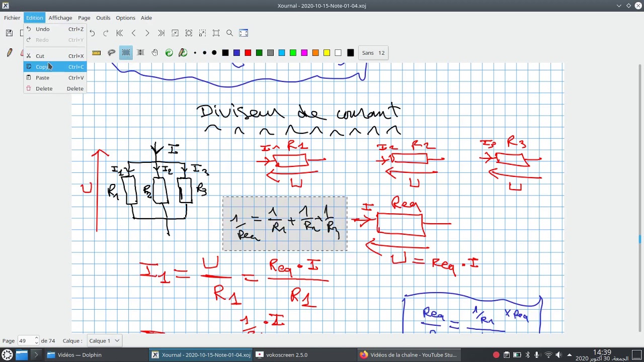Open the Fichier menu

pos(12,18)
